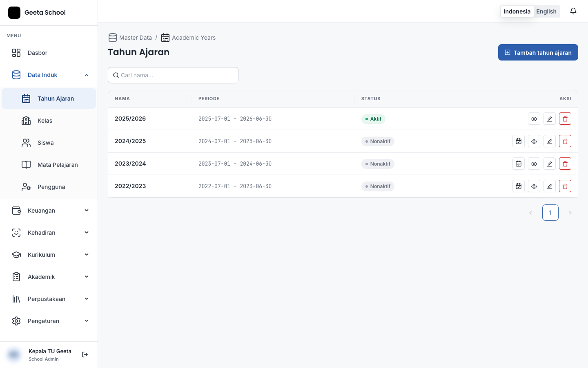View 2022/2023 details eye icon
This screenshot has width=588, height=368.
coord(534,186)
